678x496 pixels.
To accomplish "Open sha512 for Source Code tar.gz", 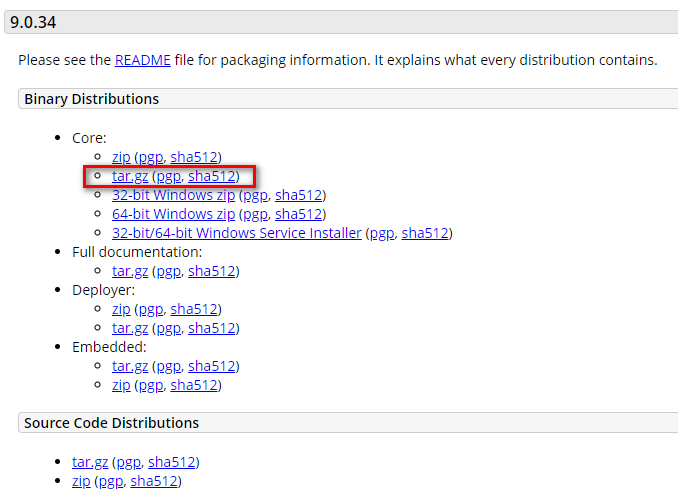I will (172, 462).
